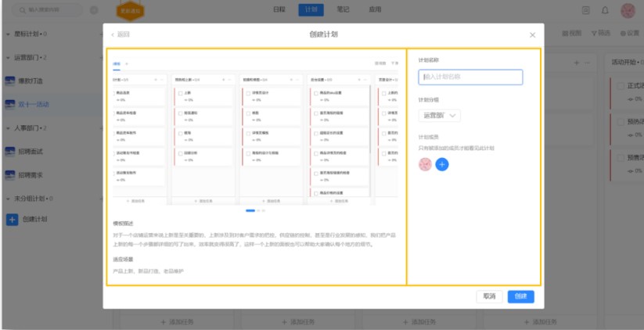The width and height of the screenshot is (644, 330).
Task: Click the blue 创建 button
Action: (x=521, y=296)
